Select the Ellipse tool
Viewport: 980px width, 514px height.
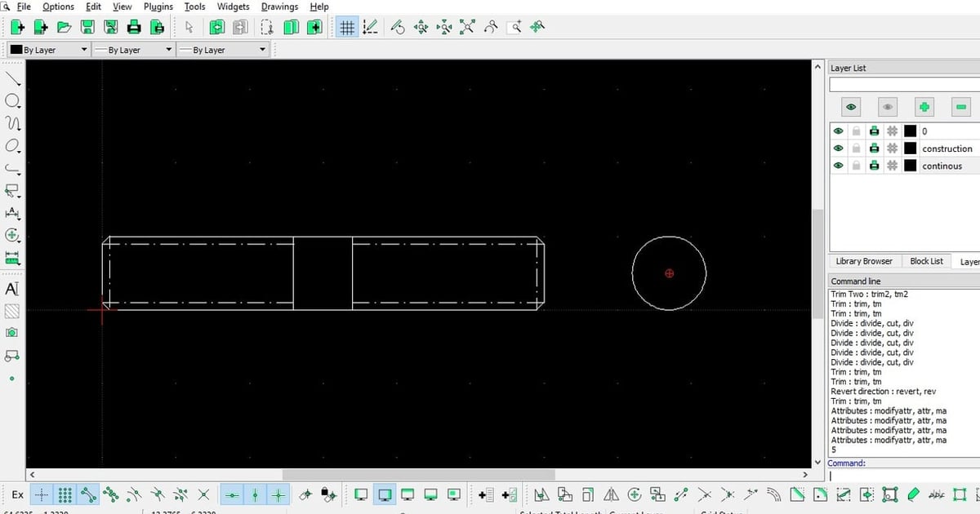point(12,145)
